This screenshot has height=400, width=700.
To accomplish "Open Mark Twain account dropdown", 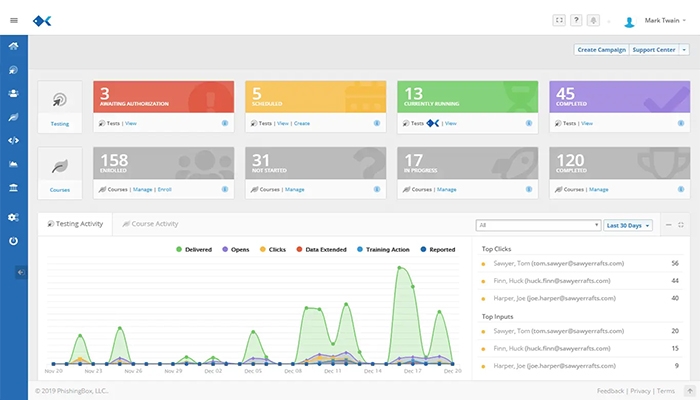I will coord(665,21).
